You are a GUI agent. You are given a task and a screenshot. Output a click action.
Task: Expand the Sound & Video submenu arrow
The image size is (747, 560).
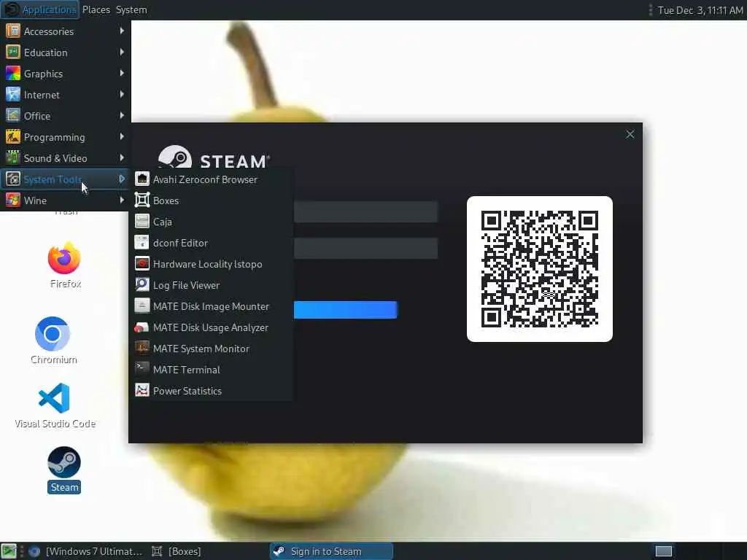pos(122,157)
